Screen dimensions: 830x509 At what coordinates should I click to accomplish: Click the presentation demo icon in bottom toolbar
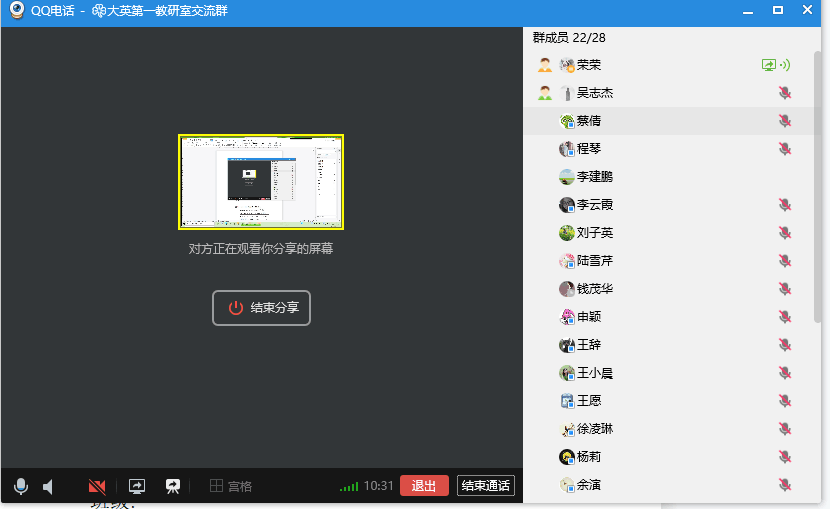coord(172,486)
